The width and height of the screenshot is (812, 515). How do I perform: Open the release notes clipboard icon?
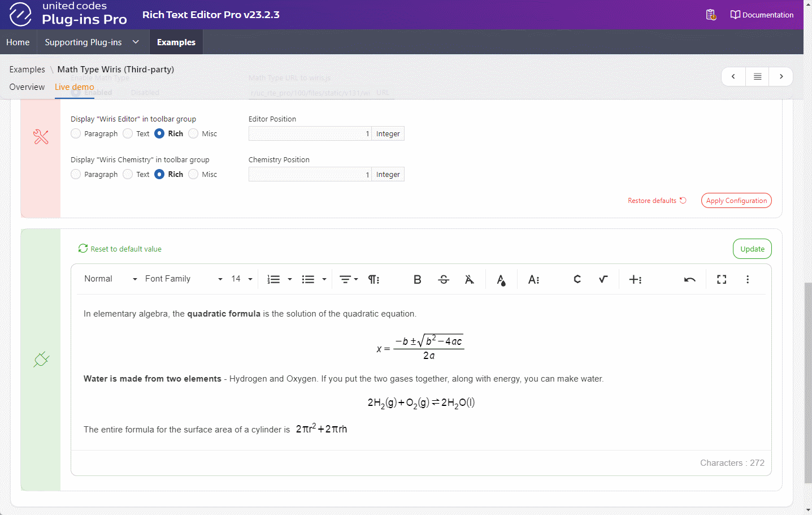click(711, 15)
